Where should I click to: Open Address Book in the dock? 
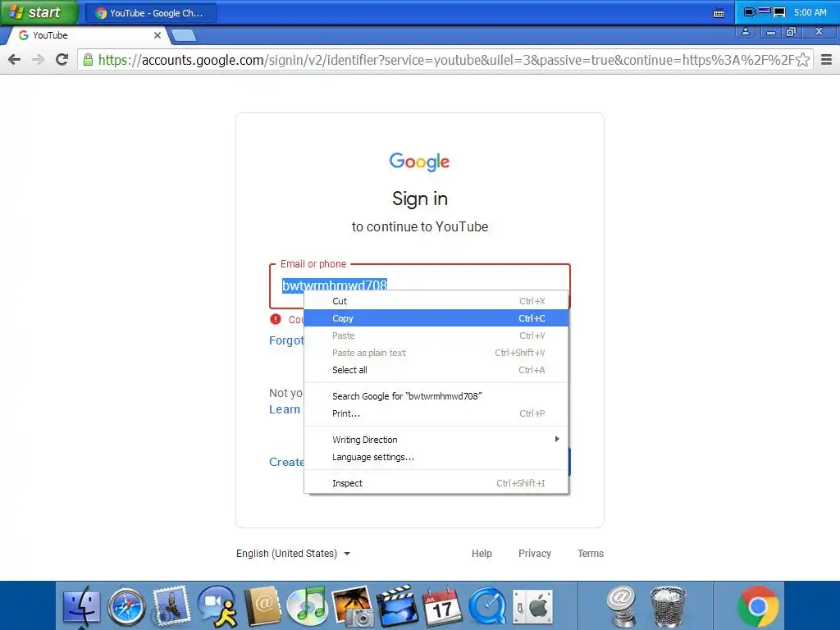(x=262, y=606)
